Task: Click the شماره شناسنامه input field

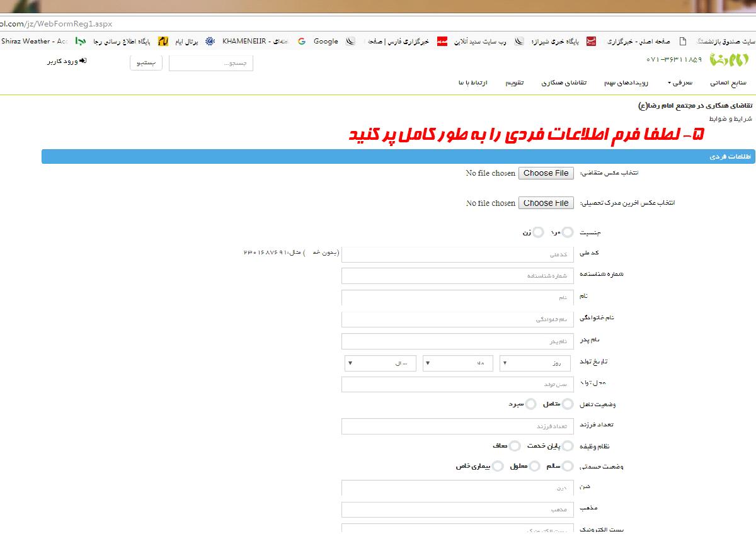Action: point(457,276)
